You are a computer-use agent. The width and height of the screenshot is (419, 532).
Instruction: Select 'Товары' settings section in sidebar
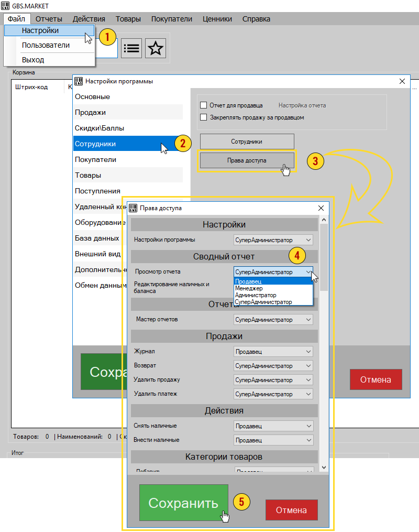pos(128,175)
